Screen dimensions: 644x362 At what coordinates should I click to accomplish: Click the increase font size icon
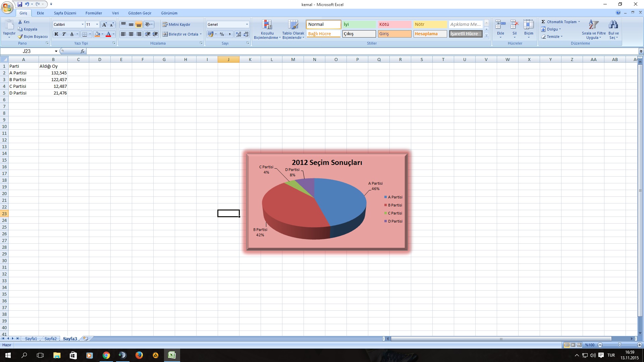[104, 24]
